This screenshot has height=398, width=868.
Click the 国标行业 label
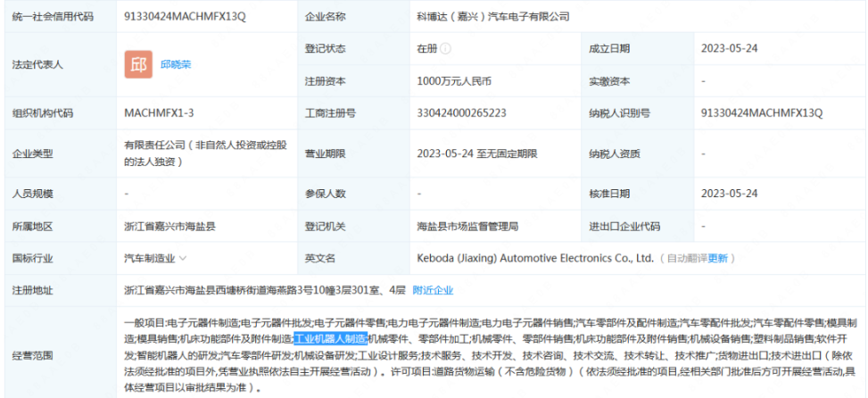point(33,258)
